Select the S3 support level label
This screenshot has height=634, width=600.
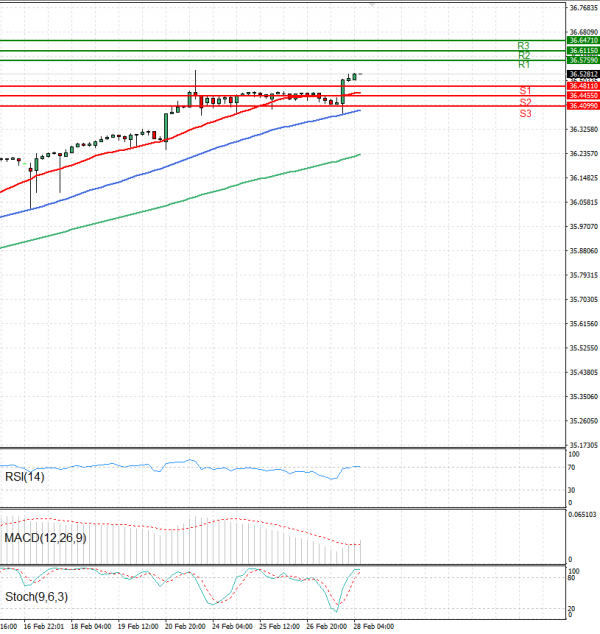(525, 114)
